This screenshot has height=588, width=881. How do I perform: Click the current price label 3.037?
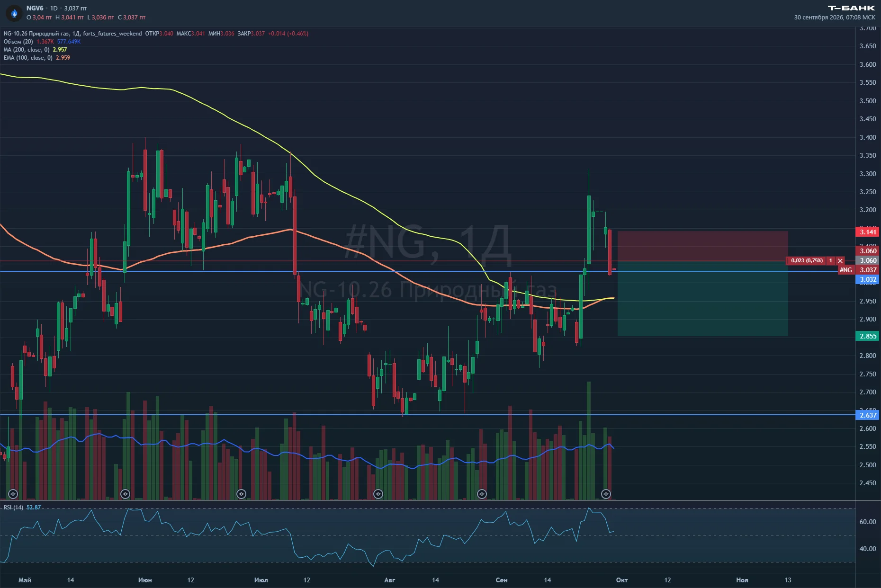pyautogui.click(x=868, y=270)
